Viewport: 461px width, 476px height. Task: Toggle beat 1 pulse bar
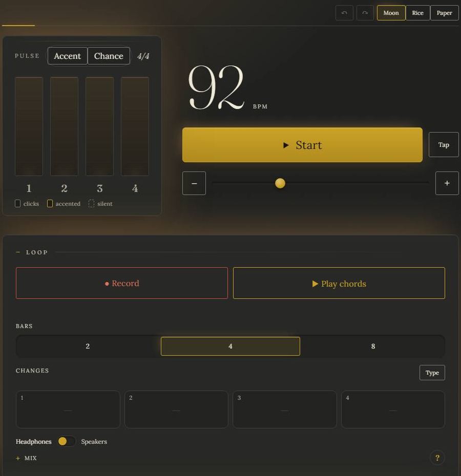pos(29,126)
